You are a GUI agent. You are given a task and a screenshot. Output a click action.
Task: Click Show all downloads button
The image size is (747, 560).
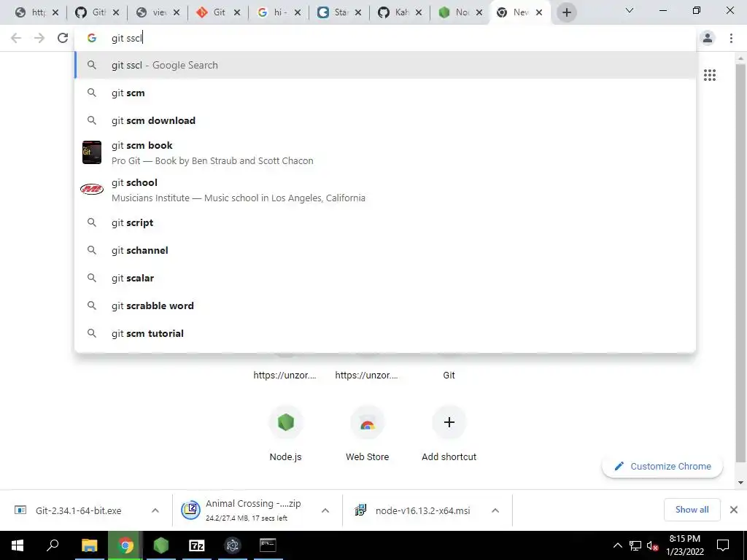692,510
